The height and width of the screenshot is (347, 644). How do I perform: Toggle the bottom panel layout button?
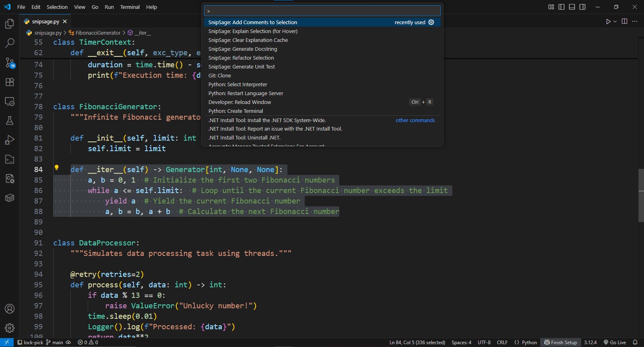(x=572, y=7)
